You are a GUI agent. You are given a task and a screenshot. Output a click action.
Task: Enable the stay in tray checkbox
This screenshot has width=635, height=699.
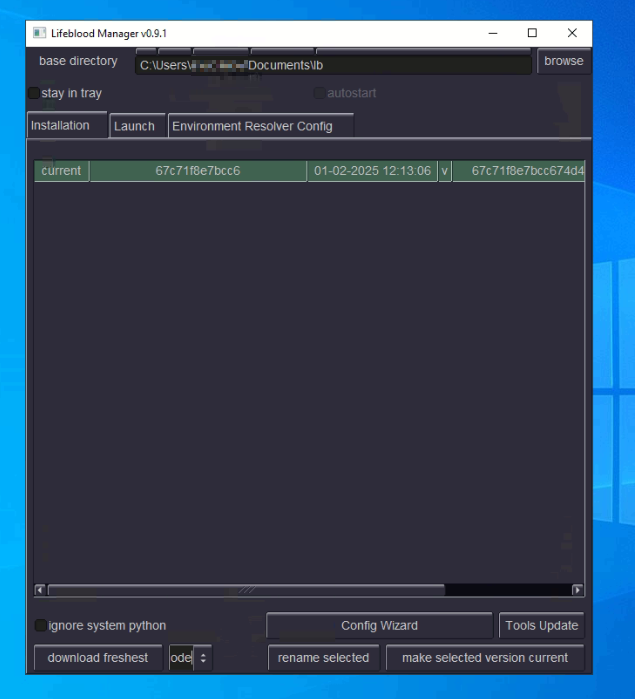click(x=35, y=93)
